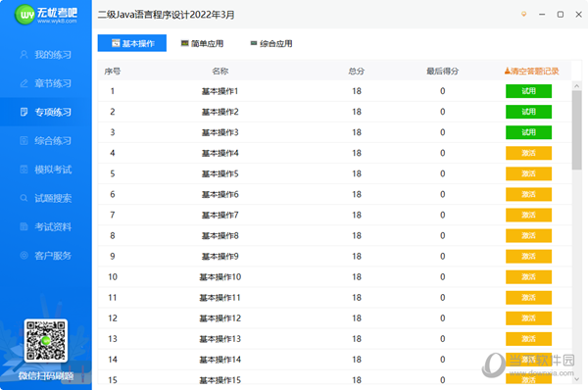Select row named 基本操作9
This screenshot has height=390, width=588.
coord(334,256)
